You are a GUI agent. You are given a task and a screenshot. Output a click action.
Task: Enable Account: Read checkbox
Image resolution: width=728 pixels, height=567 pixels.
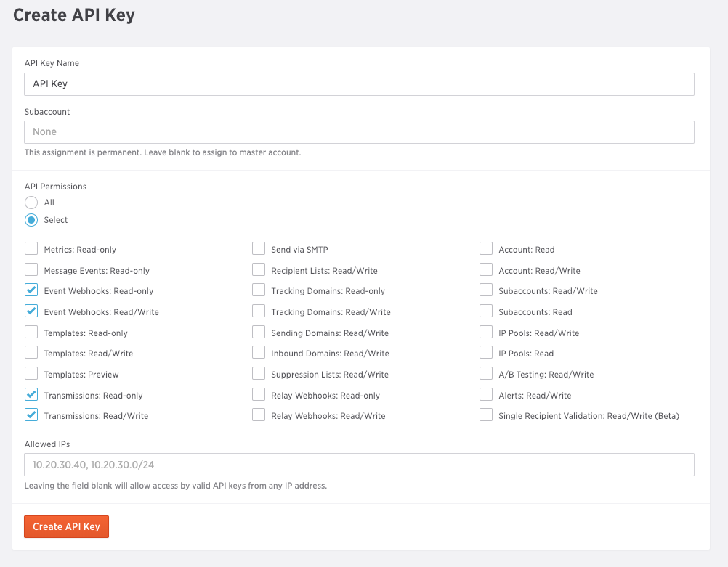[x=486, y=249]
